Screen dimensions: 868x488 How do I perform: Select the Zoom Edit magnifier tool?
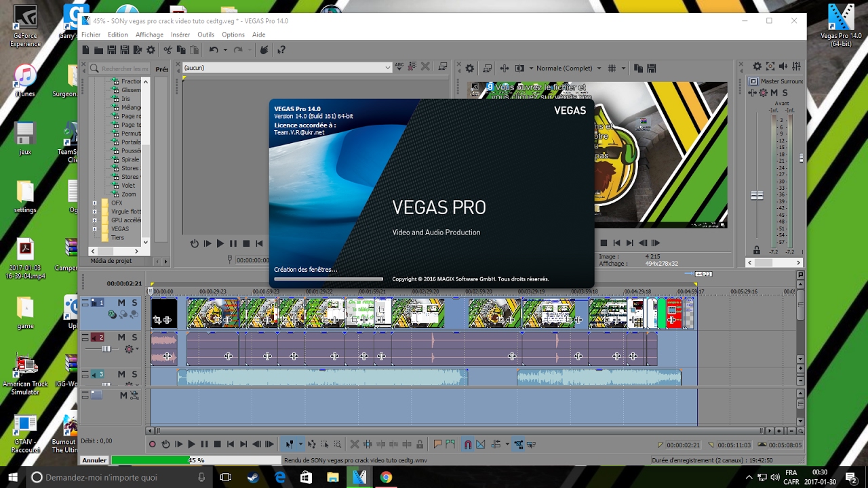click(337, 445)
